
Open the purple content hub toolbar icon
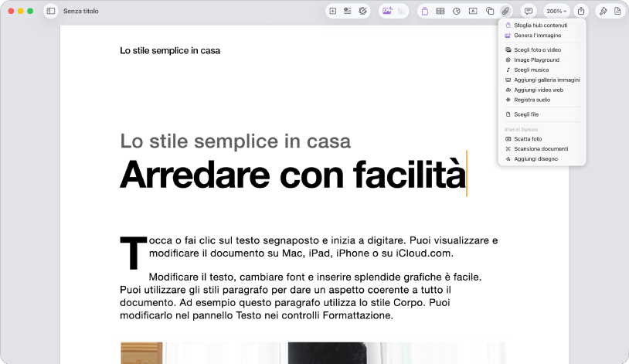pos(425,12)
